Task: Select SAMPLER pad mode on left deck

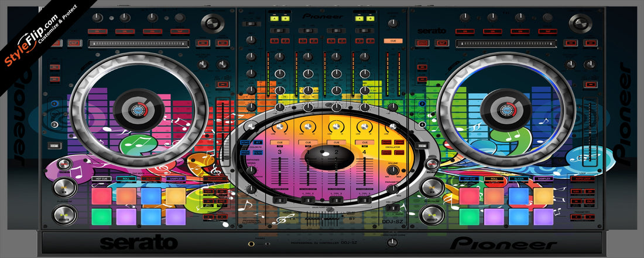Action: [176, 179]
